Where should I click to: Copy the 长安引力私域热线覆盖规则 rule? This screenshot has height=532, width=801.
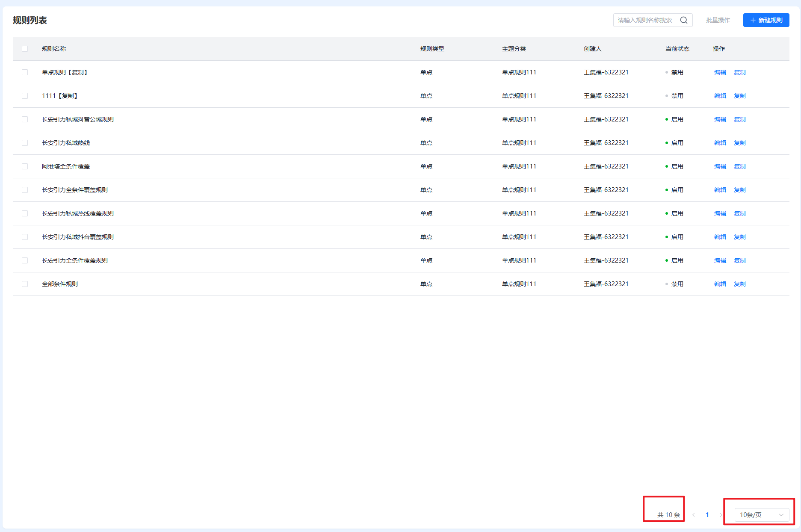pos(739,213)
